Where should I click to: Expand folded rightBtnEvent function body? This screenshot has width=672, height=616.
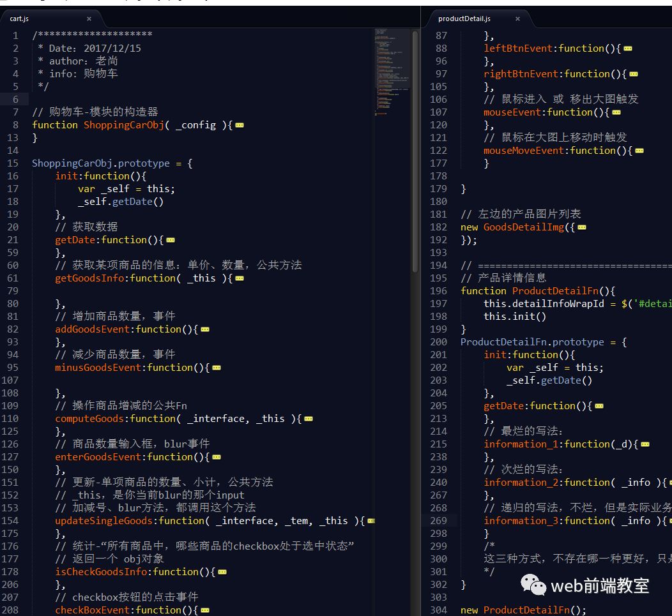point(634,75)
